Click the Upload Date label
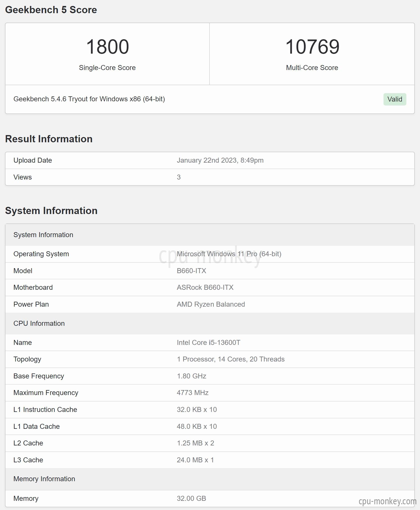Image resolution: width=420 pixels, height=510 pixels. tap(33, 160)
